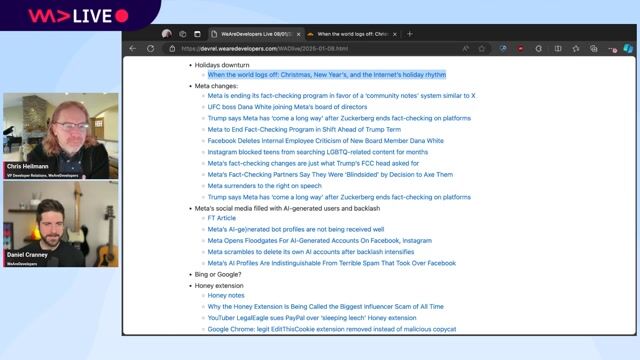Open Google Chrome EditThisCookie extension link

tap(332, 329)
